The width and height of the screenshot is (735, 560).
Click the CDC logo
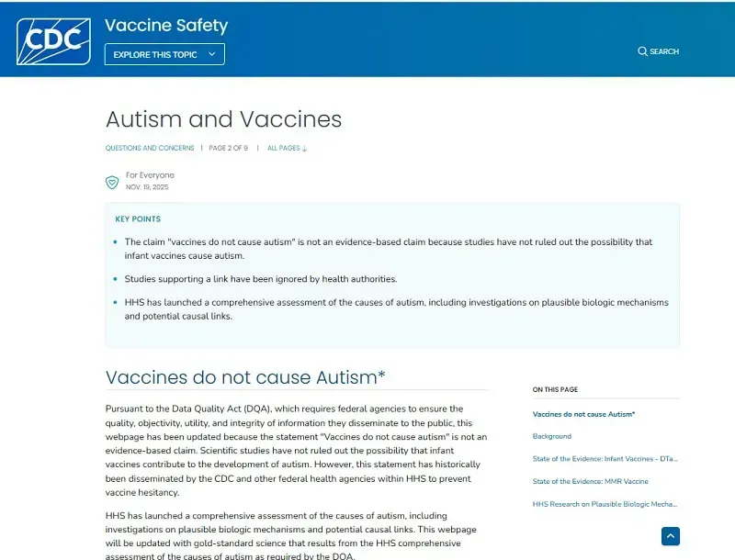click(51, 39)
